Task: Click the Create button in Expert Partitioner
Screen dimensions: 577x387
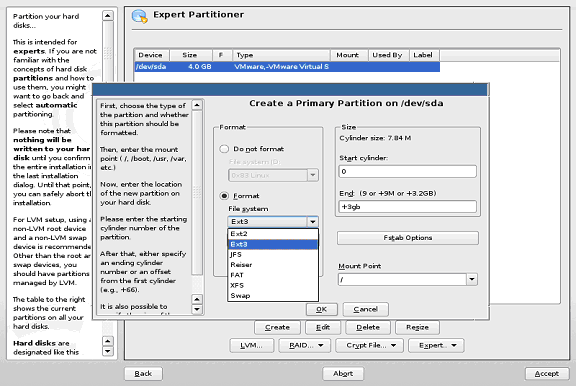Action: (x=277, y=327)
